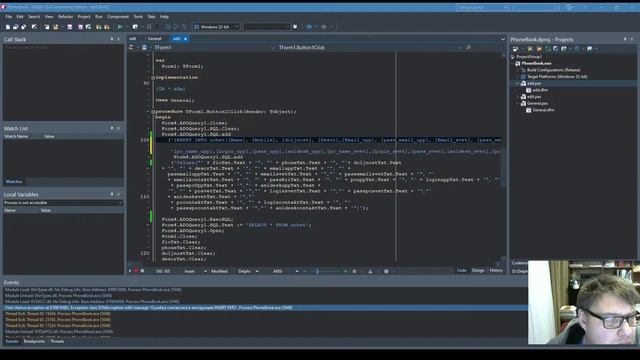640x360 pixels.
Task: Open the layout selector dropdown in the title bar
Action: pyautogui.click(x=482, y=7)
